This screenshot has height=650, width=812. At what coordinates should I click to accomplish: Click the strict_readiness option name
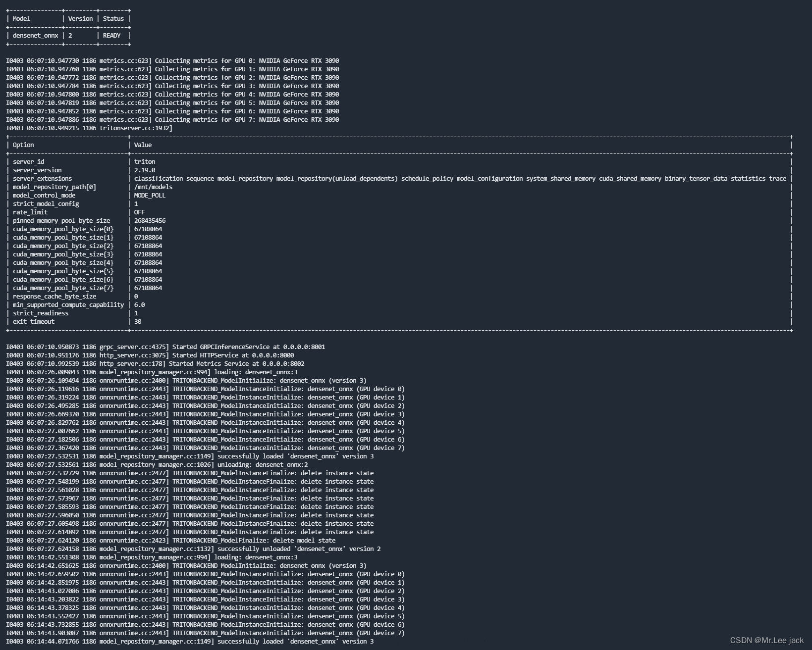[41, 313]
